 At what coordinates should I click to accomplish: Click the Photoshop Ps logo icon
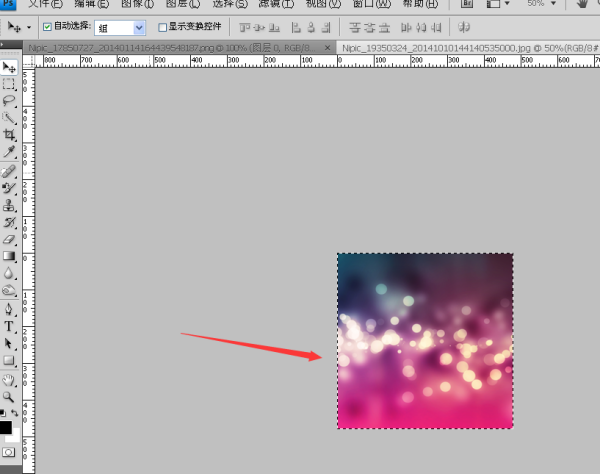pos(8,4)
